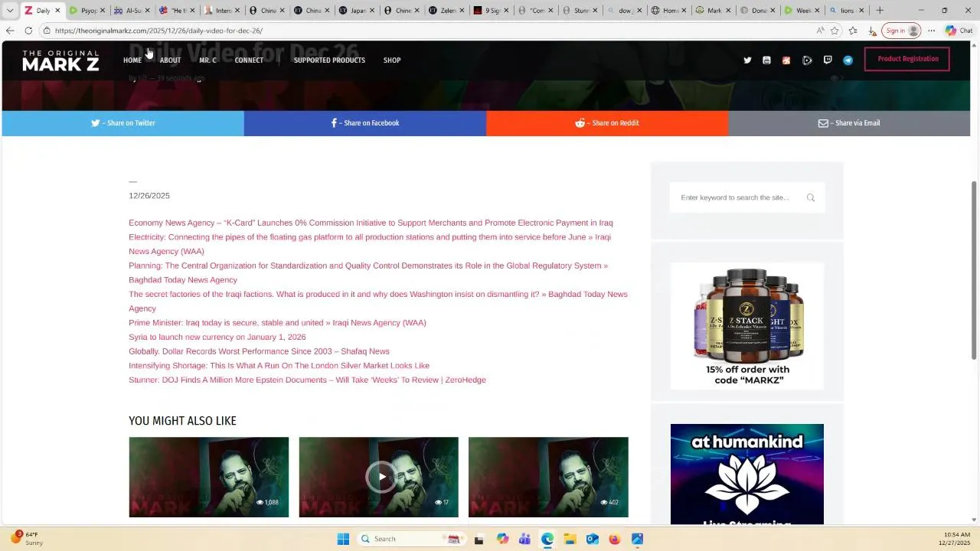Open London Silver Market shortage link
This screenshot has width=980, height=551.
coord(279,366)
